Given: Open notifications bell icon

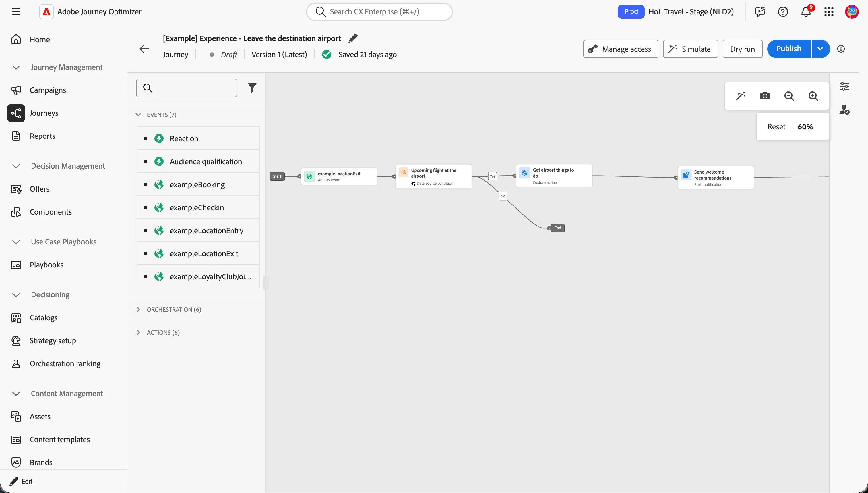Looking at the screenshot, I should click(x=806, y=11).
